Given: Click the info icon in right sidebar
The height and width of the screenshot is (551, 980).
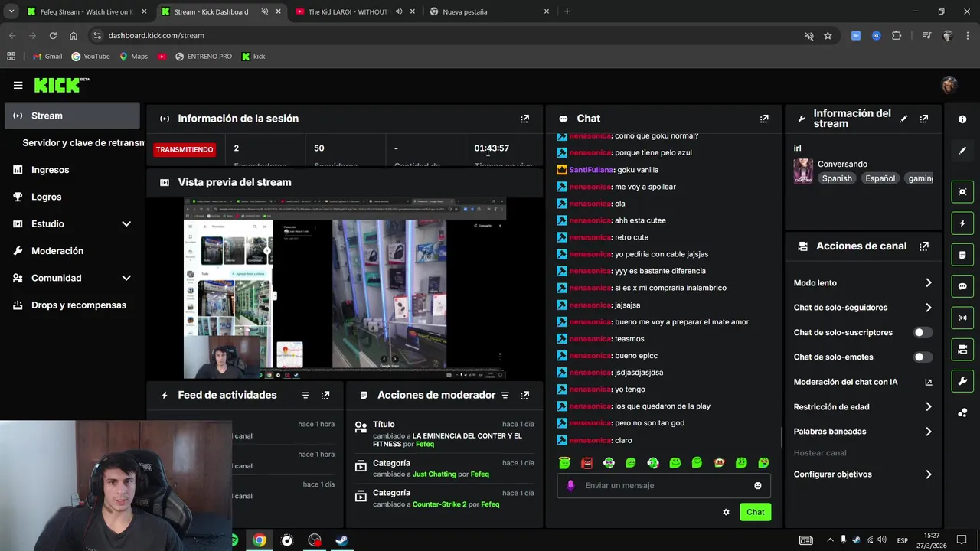Looking at the screenshot, I should tap(962, 119).
